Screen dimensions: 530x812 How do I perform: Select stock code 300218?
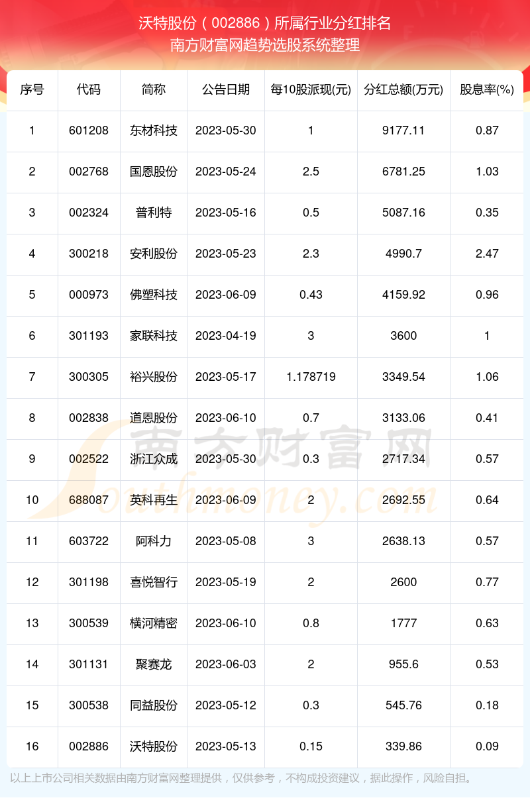(x=89, y=254)
